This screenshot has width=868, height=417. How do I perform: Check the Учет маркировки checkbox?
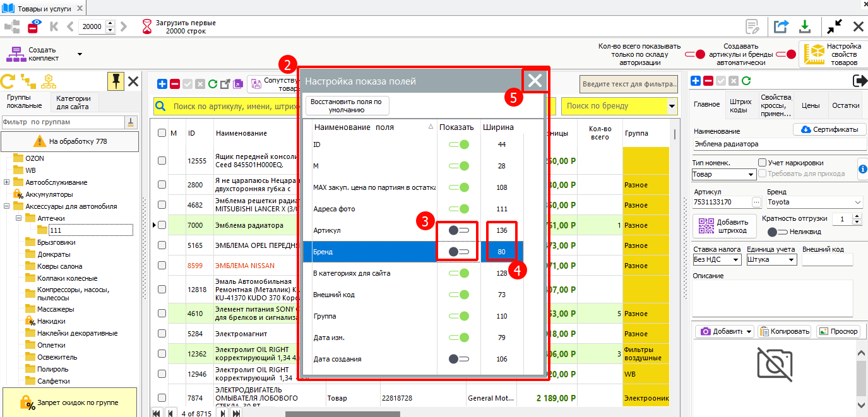762,163
